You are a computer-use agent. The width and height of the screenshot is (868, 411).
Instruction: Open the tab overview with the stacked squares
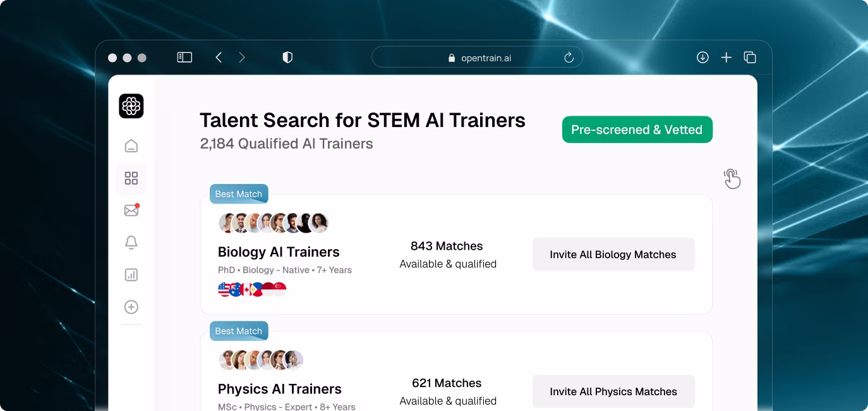click(750, 57)
